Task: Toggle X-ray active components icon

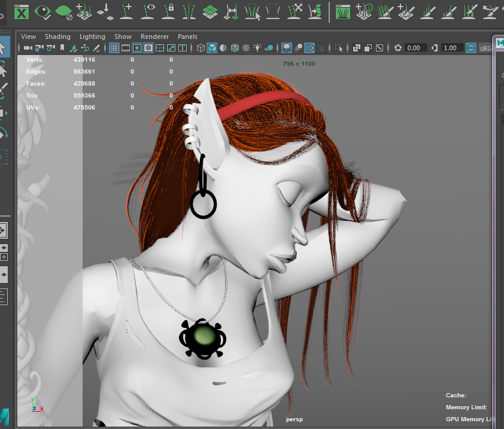Action: [368, 48]
